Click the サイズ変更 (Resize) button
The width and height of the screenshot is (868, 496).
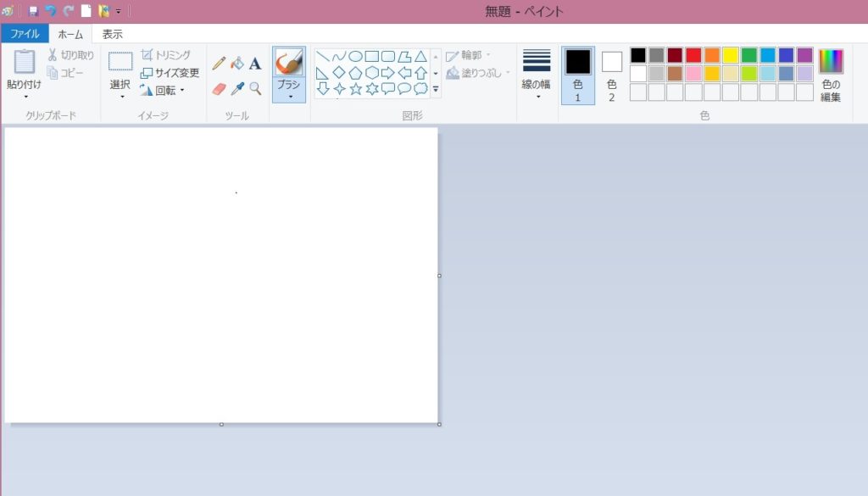(x=170, y=73)
